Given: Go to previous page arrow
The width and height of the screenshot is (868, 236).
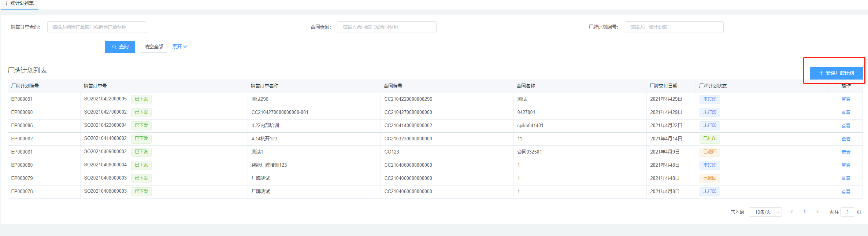Looking at the screenshot, I should [792, 212].
